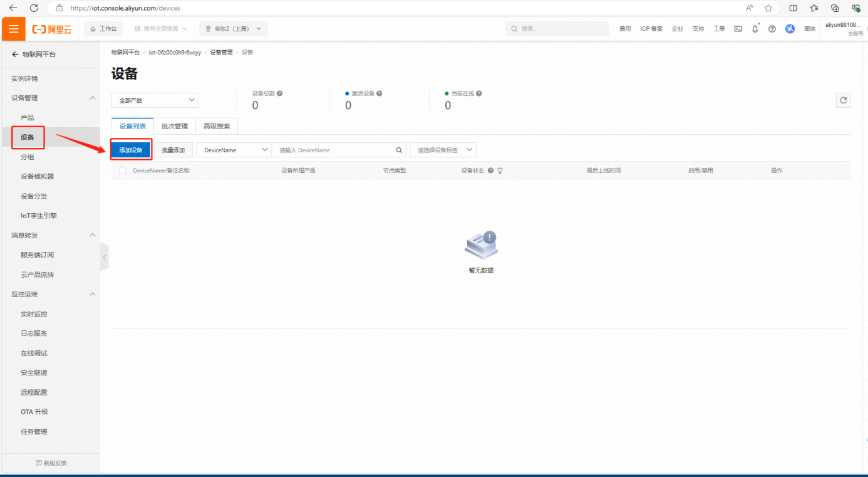Open the 账号全部资源 dropdown
868x477 pixels.
click(161, 29)
